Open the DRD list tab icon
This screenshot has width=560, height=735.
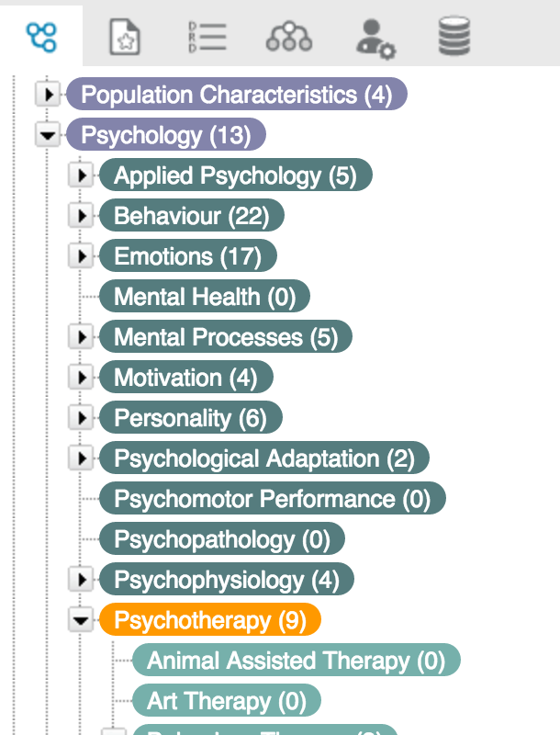(207, 37)
